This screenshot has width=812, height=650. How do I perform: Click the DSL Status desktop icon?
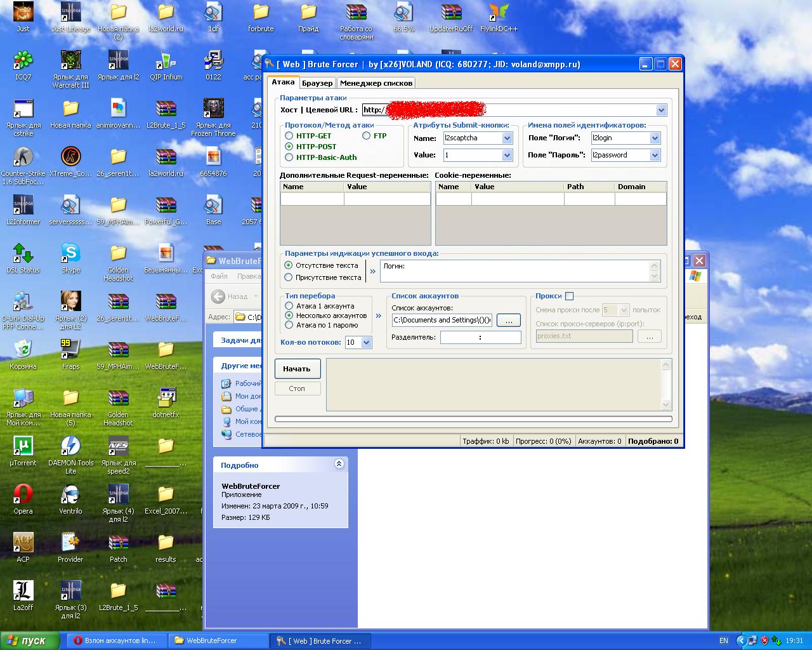pos(23,258)
